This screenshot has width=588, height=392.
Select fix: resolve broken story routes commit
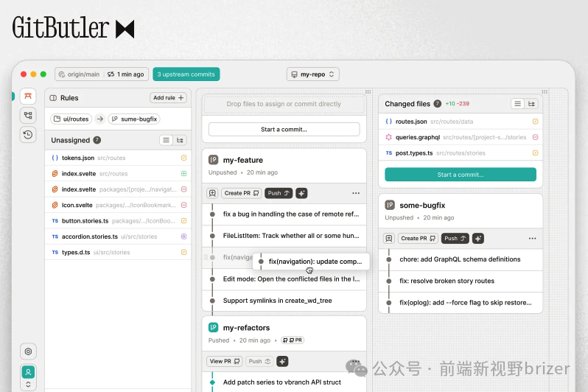(x=461, y=281)
